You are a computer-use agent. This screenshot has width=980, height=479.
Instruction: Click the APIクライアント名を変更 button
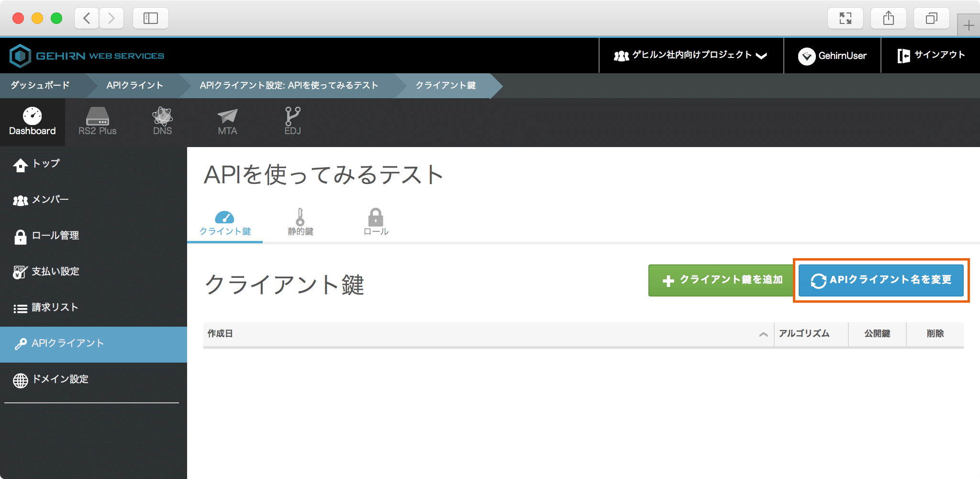[x=881, y=280]
